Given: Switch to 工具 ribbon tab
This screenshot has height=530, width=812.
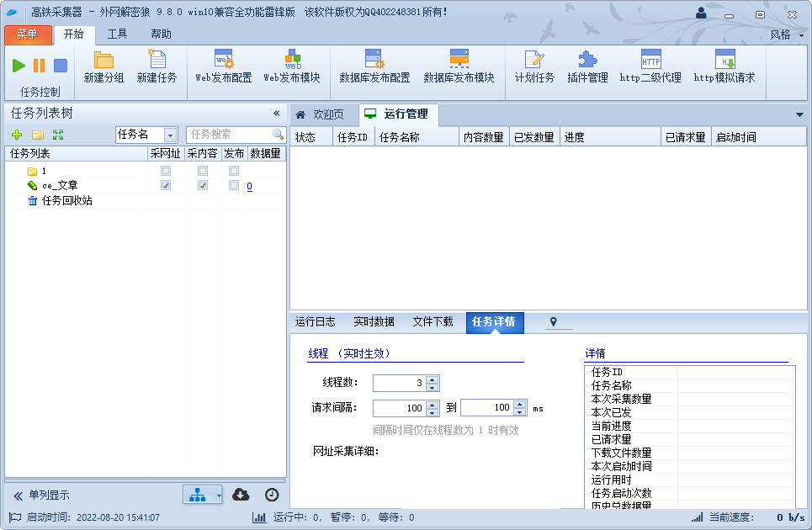Looking at the screenshot, I should [x=117, y=34].
